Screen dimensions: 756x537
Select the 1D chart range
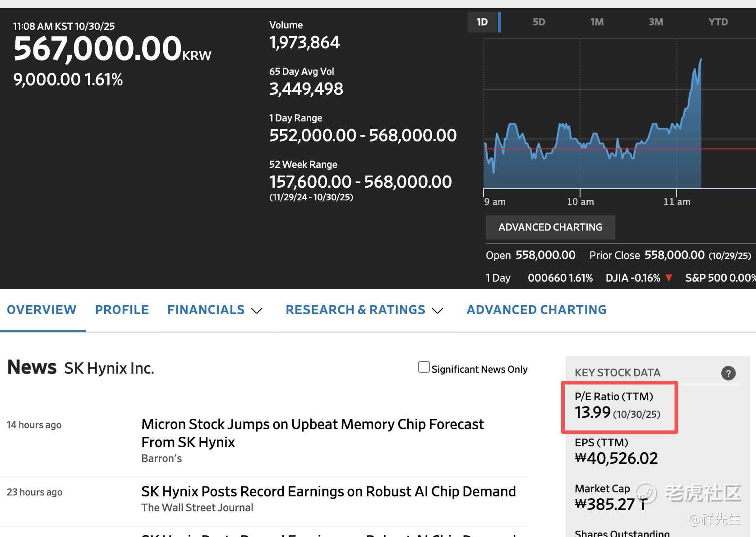tap(482, 22)
